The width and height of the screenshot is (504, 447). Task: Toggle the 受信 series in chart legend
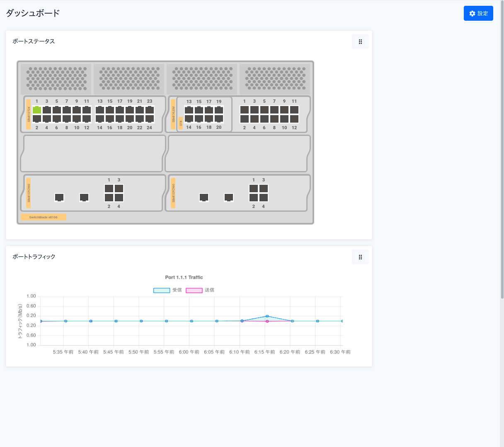pos(162,290)
